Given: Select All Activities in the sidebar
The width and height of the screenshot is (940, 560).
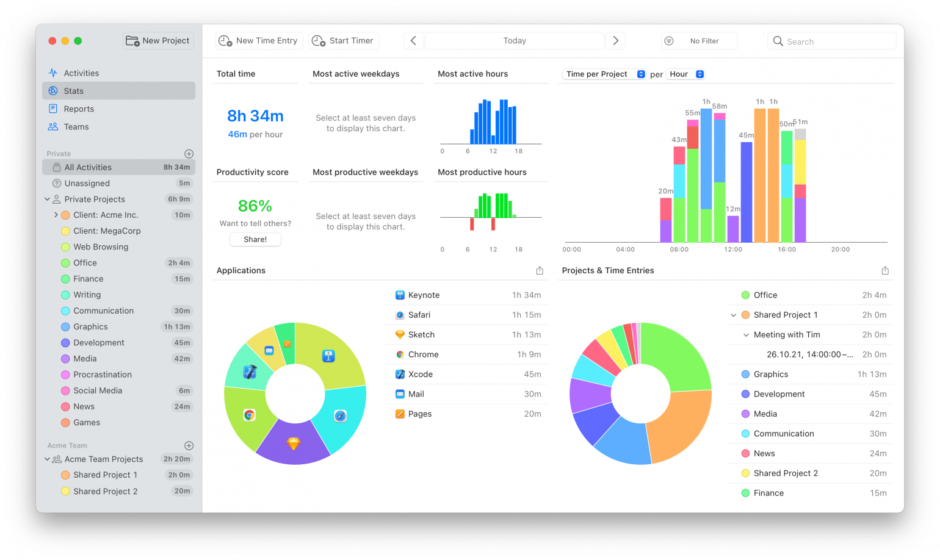Looking at the screenshot, I should pos(87,167).
